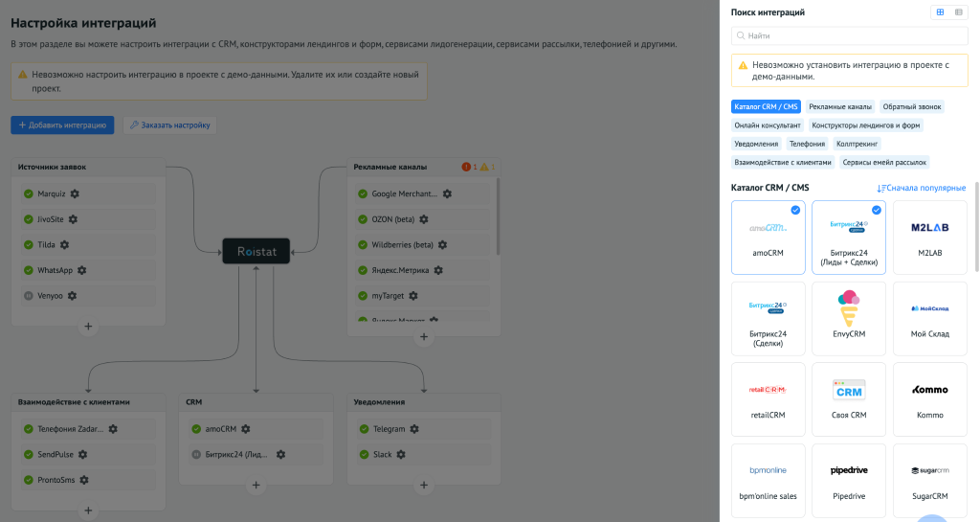
Task: Add an integration in CRM block
Action: pyautogui.click(x=256, y=485)
